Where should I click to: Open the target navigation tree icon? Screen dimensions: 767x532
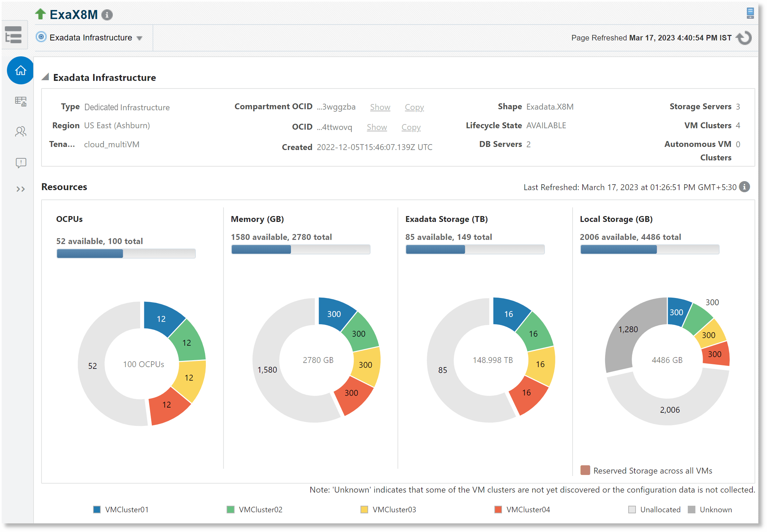[14, 35]
